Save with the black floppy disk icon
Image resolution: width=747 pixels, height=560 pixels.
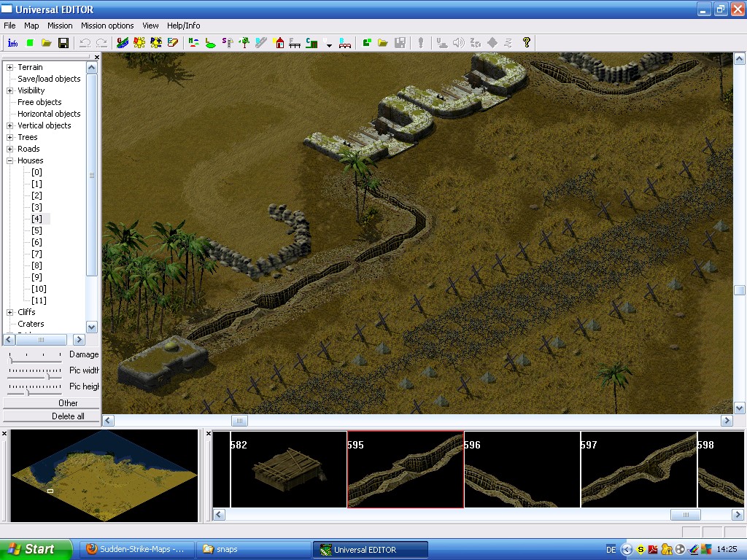click(x=63, y=43)
